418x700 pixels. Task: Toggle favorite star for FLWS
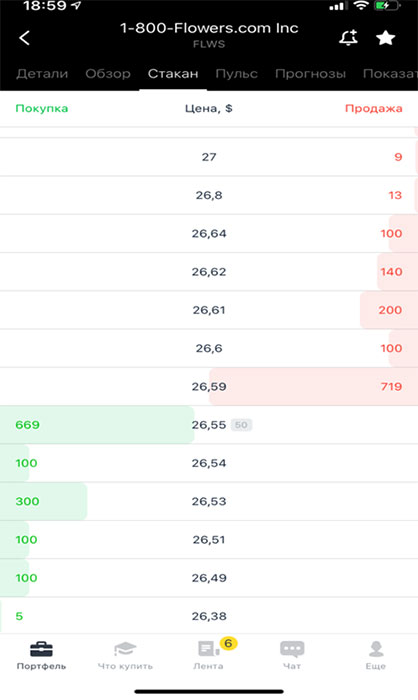(385, 38)
